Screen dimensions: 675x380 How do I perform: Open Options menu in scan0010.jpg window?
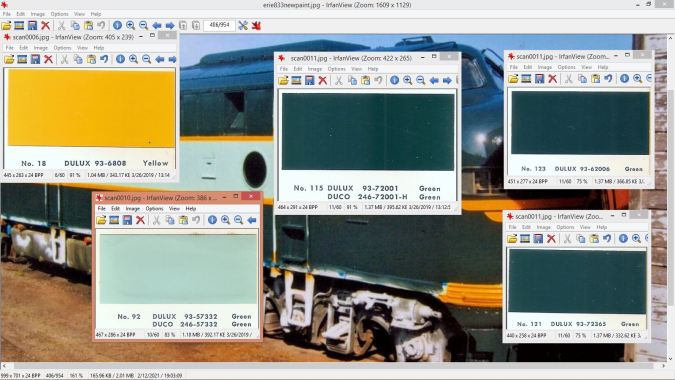point(154,209)
